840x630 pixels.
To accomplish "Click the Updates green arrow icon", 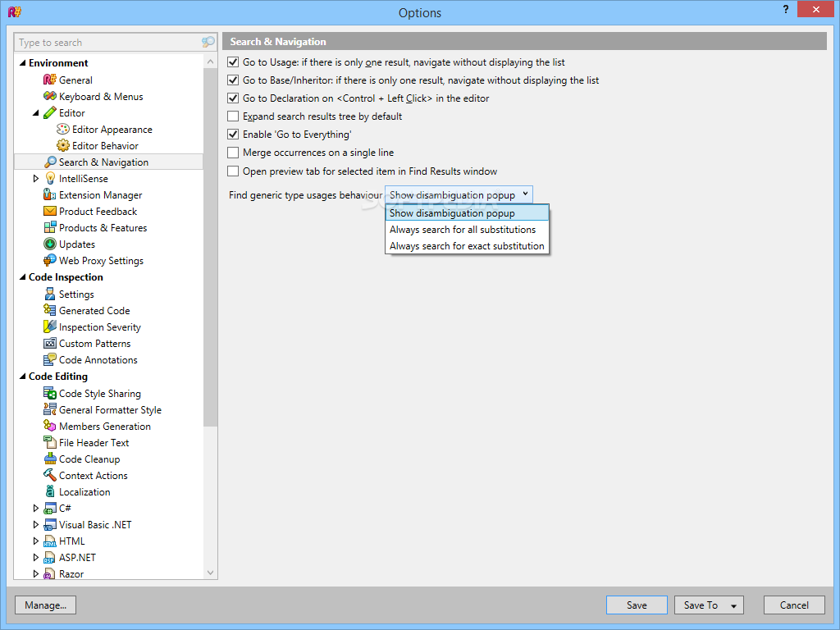I will pyautogui.click(x=49, y=244).
